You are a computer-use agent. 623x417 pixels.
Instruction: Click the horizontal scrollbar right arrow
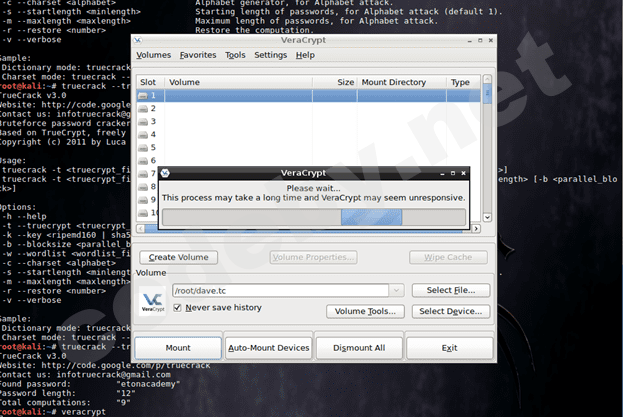476,229
